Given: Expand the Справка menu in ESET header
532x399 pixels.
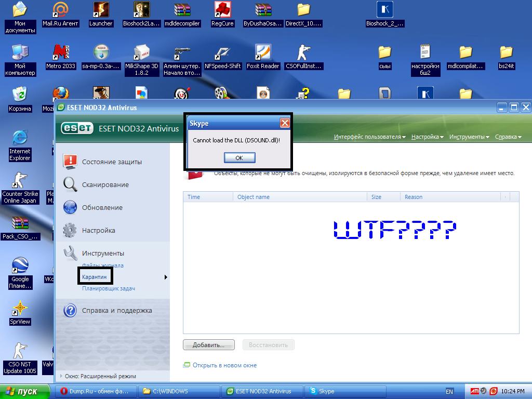Looking at the screenshot, I should [508, 137].
